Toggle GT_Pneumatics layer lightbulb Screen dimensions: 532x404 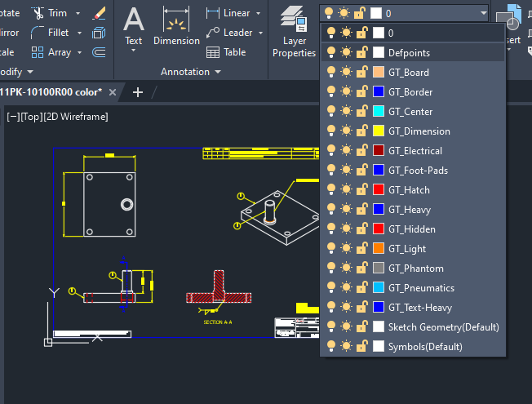[330, 287]
